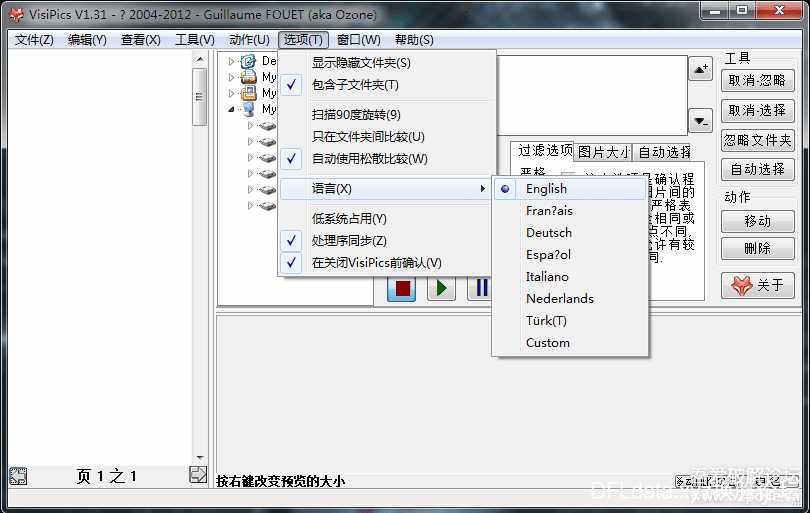The height and width of the screenshot is (513, 810).
Task: Expand the Desktop tree node
Action: click(x=231, y=61)
